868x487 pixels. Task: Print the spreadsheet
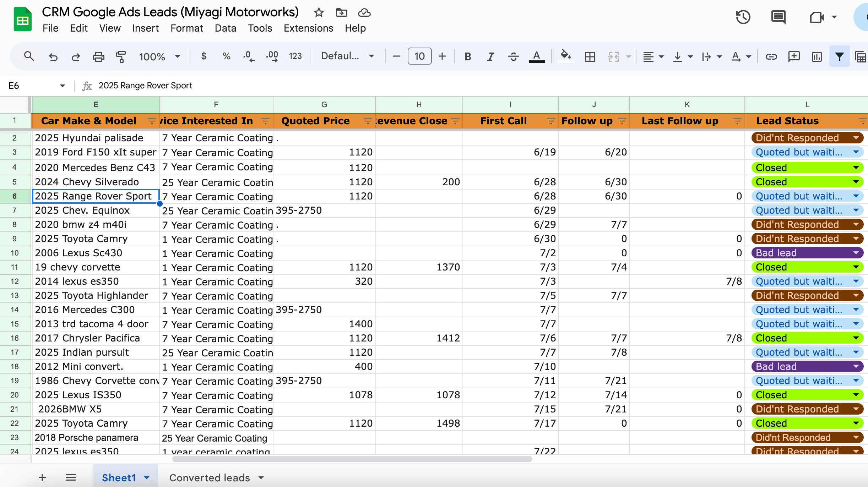click(98, 56)
